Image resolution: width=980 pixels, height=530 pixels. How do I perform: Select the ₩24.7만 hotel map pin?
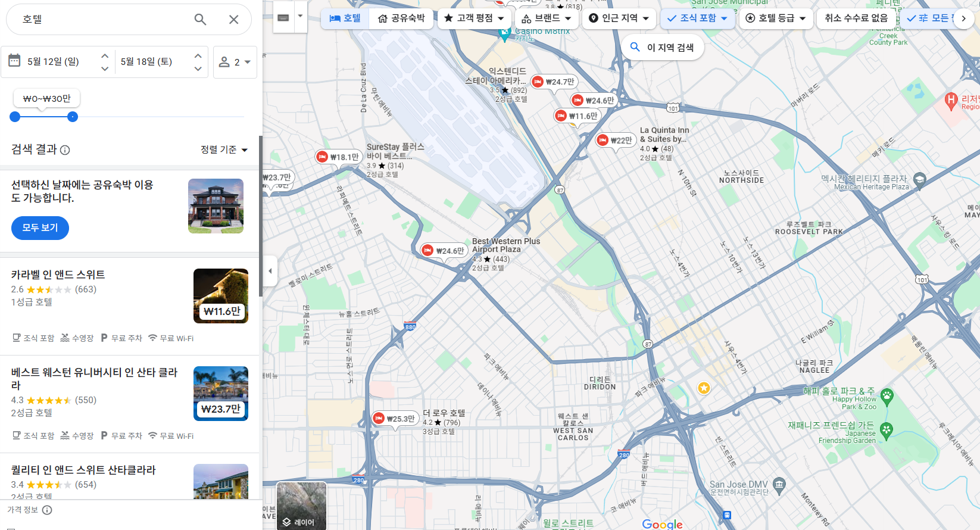553,82
